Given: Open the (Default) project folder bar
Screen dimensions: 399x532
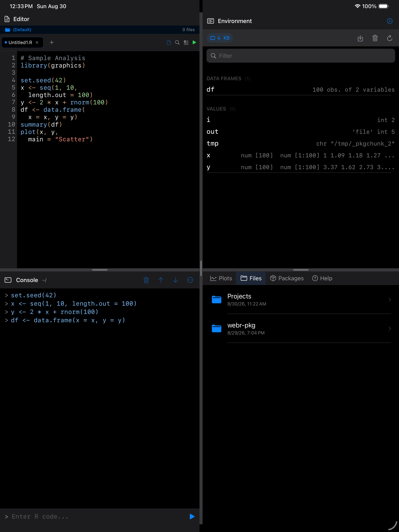Looking at the screenshot, I should click(x=100, y=30).
